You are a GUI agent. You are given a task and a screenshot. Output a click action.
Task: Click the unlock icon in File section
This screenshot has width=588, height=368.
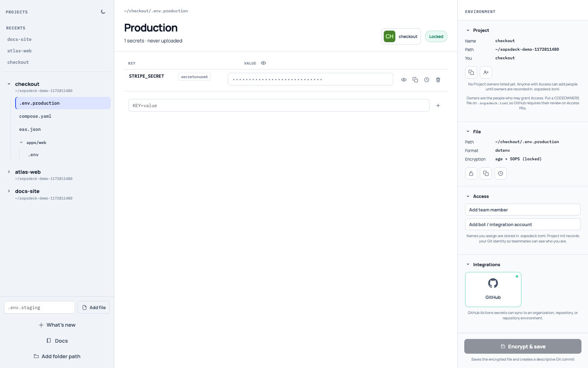(x=471, y=173)
